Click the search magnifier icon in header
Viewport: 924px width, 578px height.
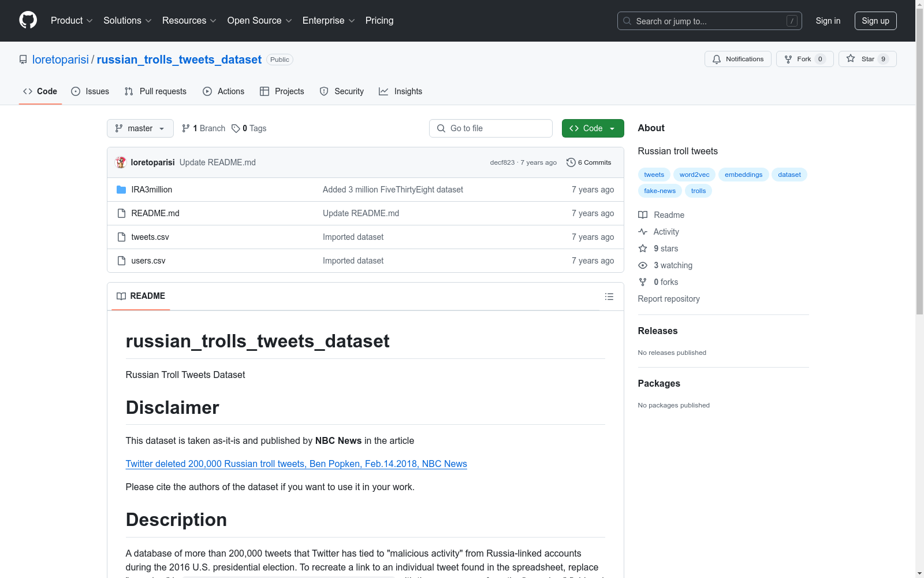627,21
